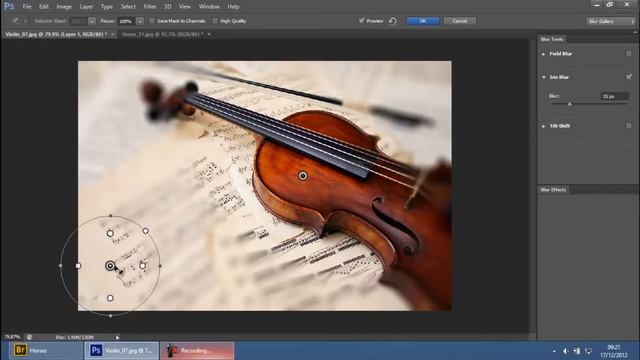The image size is (640, 360).
Task: Expand the Tilt-Shift section
Action: pos(544,126)
